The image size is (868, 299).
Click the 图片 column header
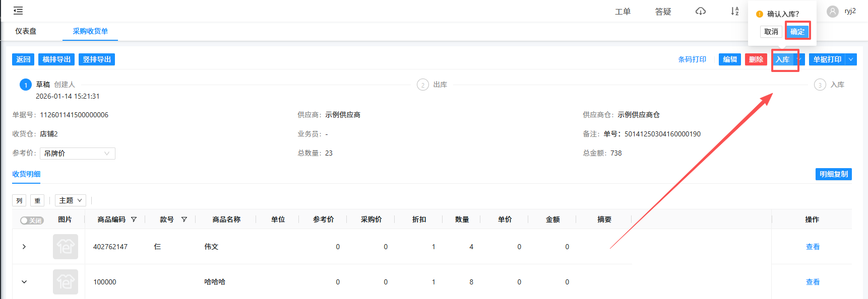pyautogui.click(x=65, y=219)
